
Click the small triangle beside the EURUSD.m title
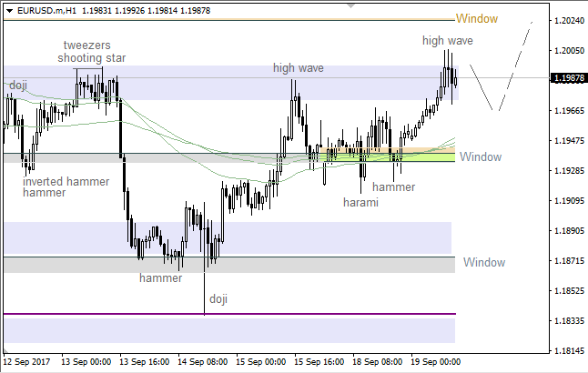point(8,10)
